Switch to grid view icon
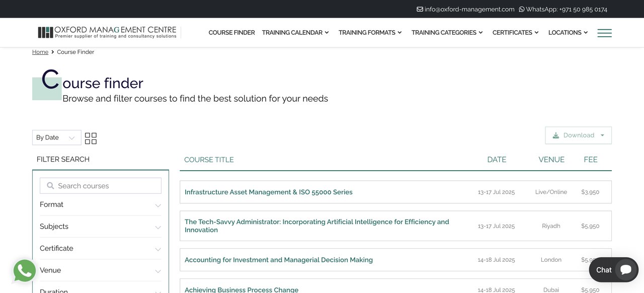Screen dimensions: 644x293 [x=91, y=138]
